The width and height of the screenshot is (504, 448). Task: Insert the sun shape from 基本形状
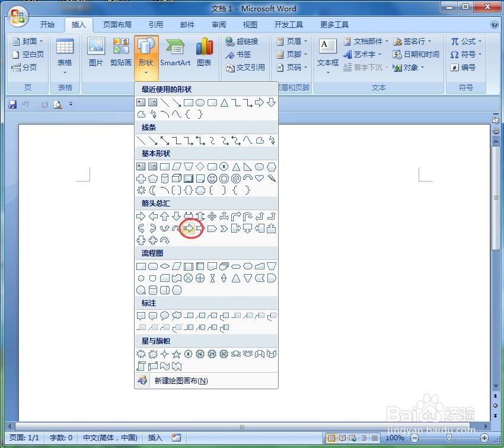coord(141,190)
